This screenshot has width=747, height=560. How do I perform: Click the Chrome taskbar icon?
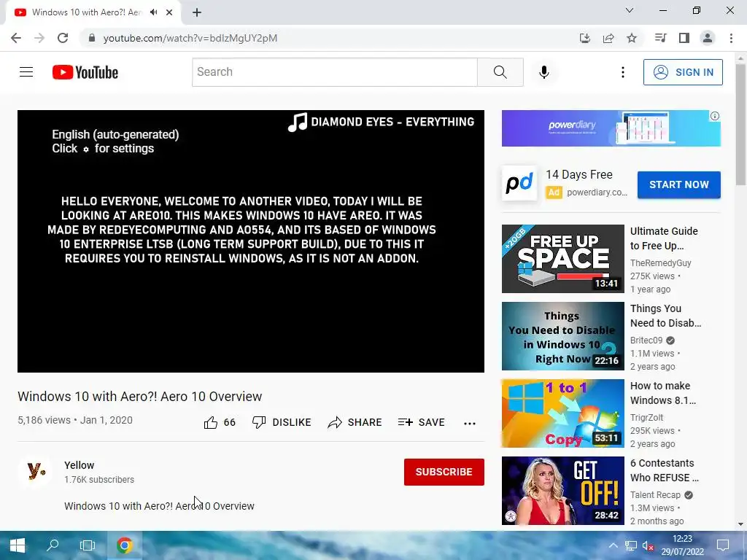coord(124,545)
